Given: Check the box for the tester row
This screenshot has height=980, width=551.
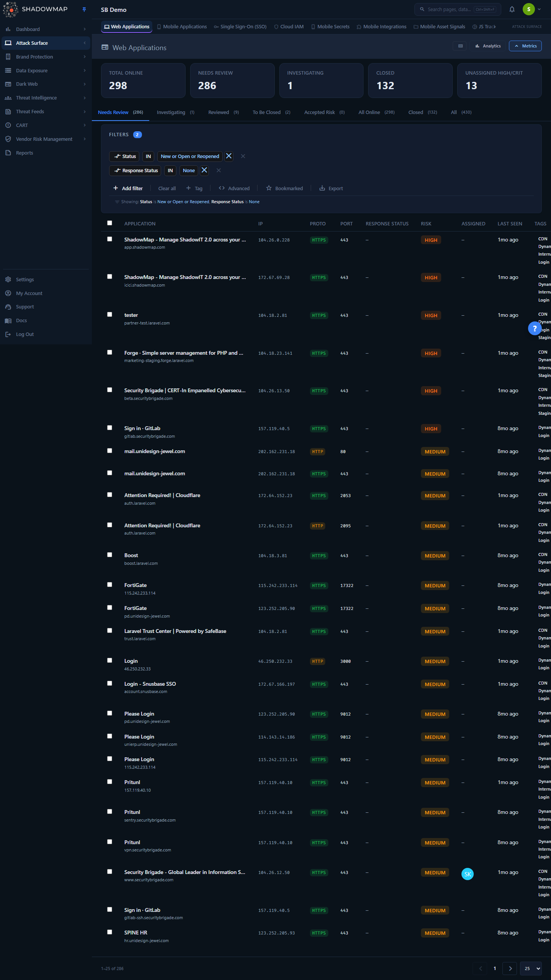Looking at the screenshot, I should 110,315.
